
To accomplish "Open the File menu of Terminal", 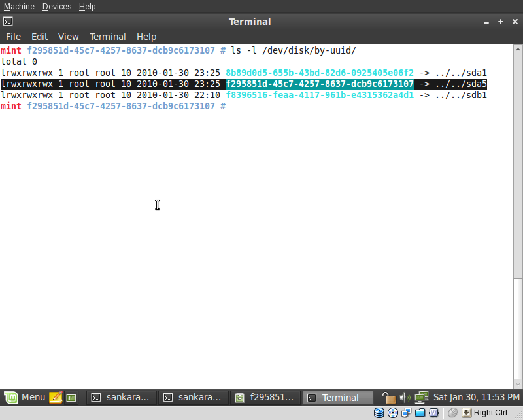I will pyautogui.click(x=13, y=37).
